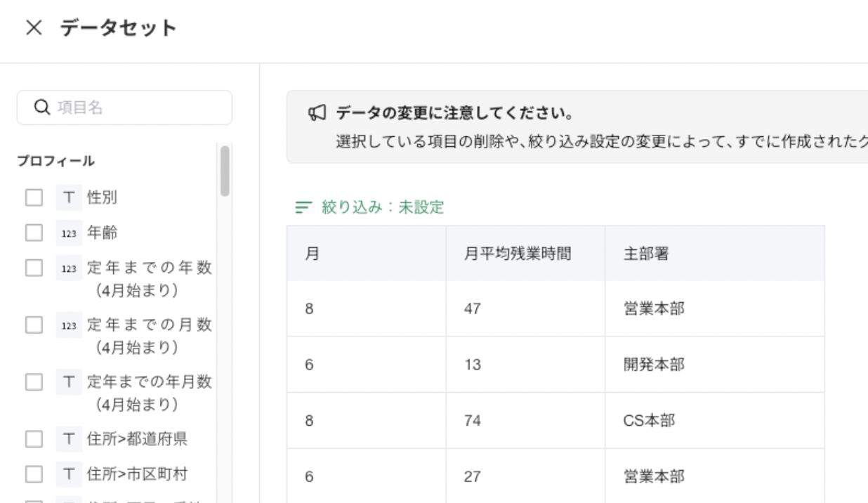The height and width of the screenshot is (503, 868).
Task: Tick the 定年までの月数 checkbox
Action: tap(34, 325)
